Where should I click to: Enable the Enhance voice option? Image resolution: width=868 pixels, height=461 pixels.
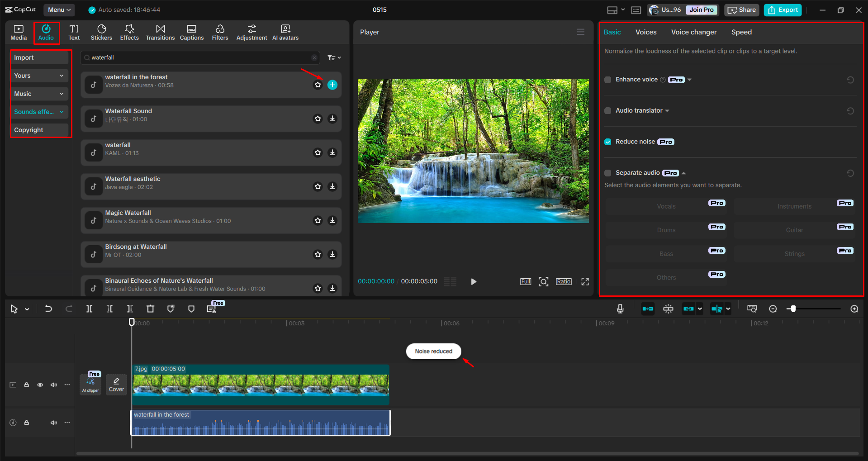(x=608, y=80)
